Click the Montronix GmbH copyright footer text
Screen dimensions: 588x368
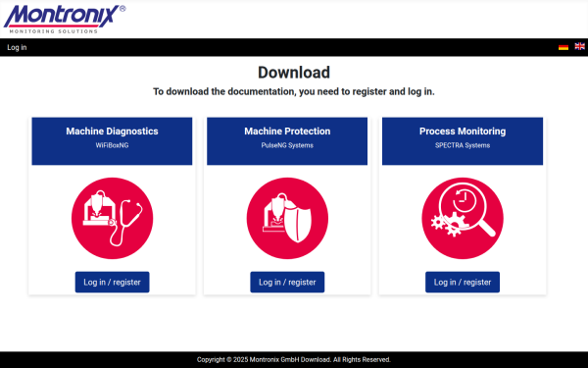294,360
